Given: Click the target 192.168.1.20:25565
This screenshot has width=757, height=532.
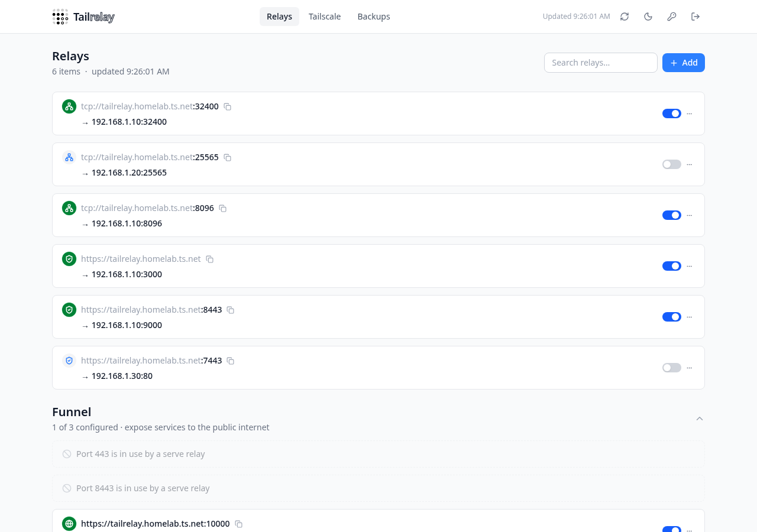Looking at the screenshot, I should tap(129, 173).
